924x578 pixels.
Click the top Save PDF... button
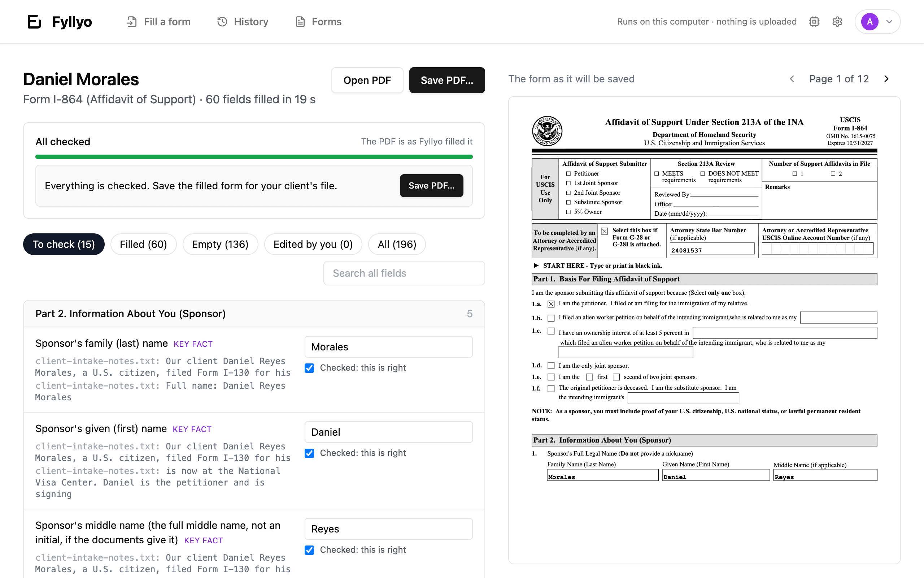point(447,80)
